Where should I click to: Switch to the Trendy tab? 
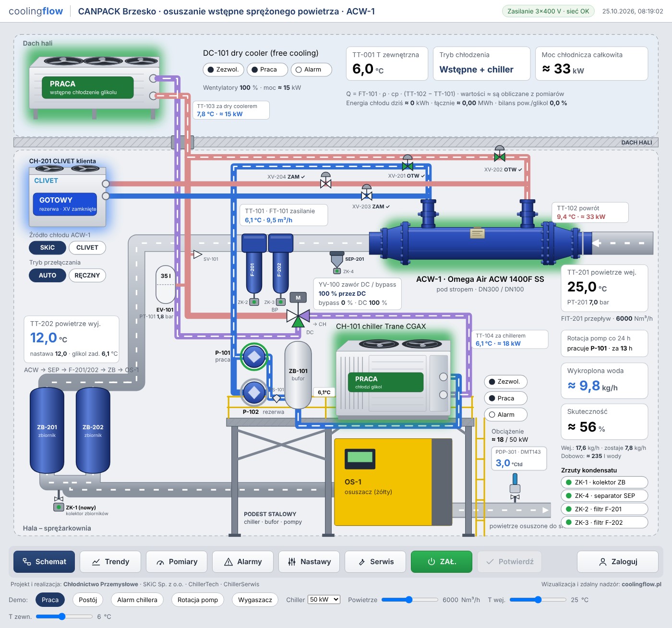pyautogui.click(x=110, y=562)
